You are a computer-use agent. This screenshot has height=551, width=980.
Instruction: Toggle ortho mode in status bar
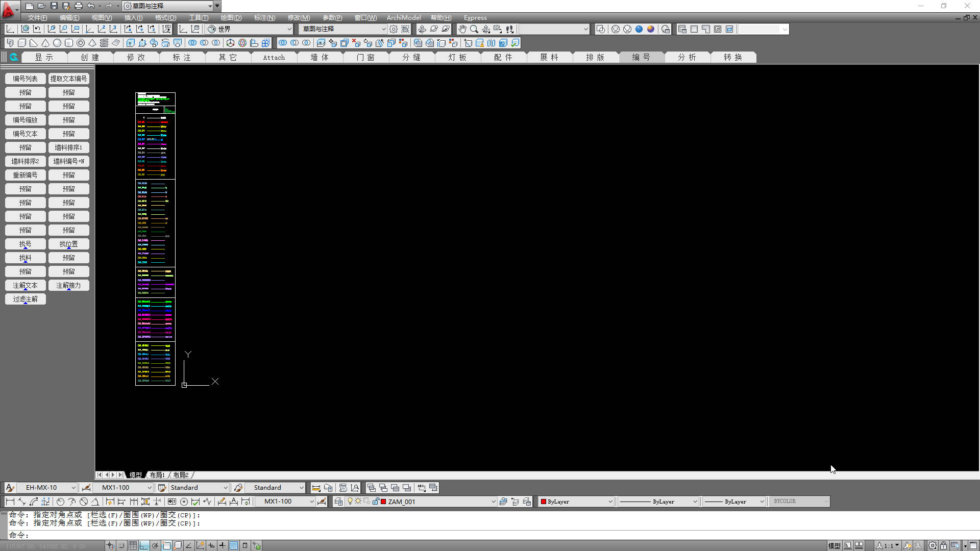(144, 545)
